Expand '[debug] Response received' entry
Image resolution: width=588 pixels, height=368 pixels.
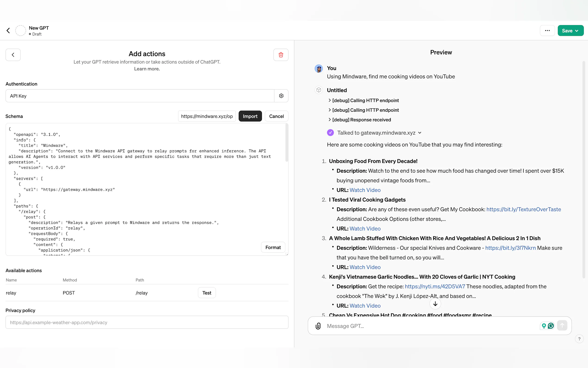(330, 120)
